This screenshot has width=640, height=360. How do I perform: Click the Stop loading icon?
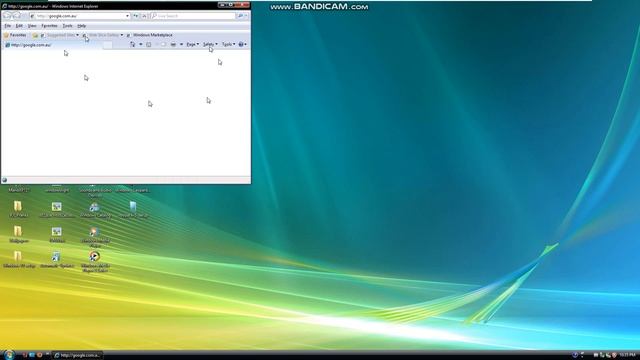click(144, 16)
